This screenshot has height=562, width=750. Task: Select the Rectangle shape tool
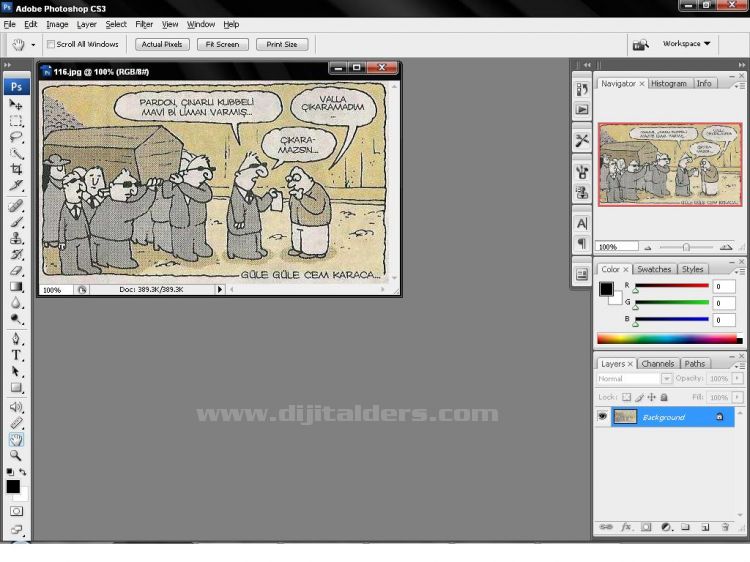16,387
